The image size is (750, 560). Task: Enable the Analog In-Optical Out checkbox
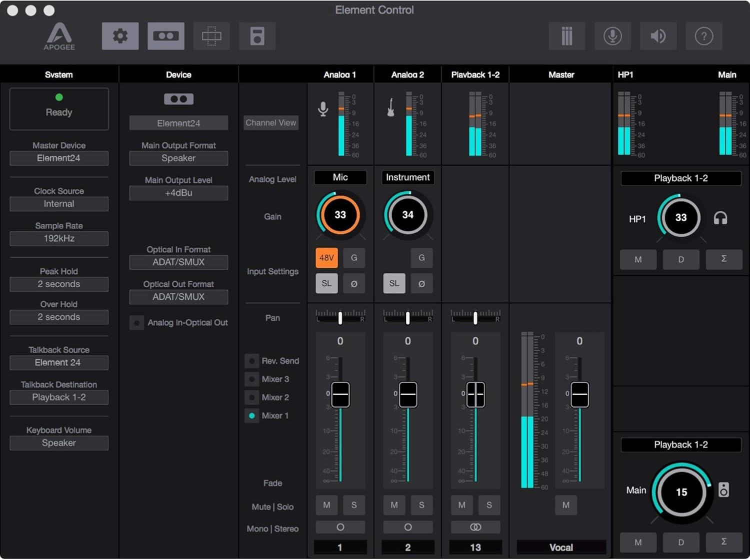pyautogui.click(x=136, y=323)
